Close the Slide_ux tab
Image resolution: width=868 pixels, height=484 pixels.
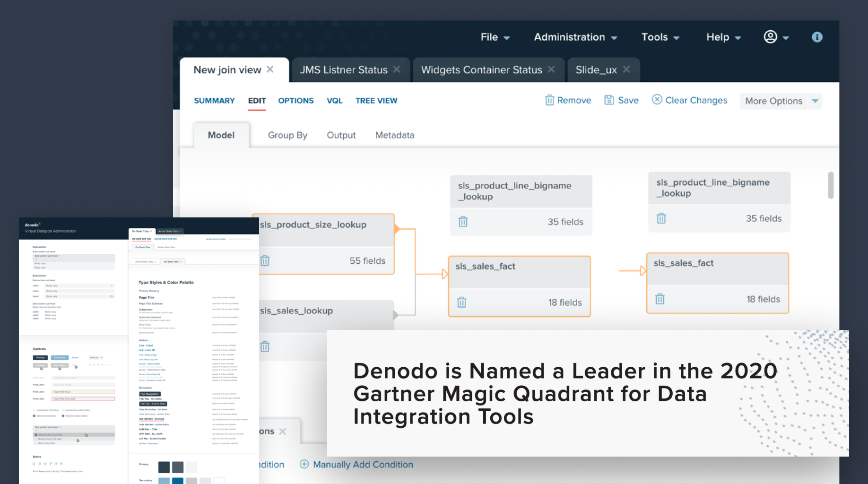(x=626, y=69)
